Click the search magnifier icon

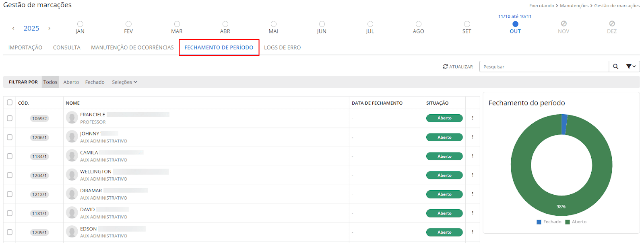pos(615,67)
